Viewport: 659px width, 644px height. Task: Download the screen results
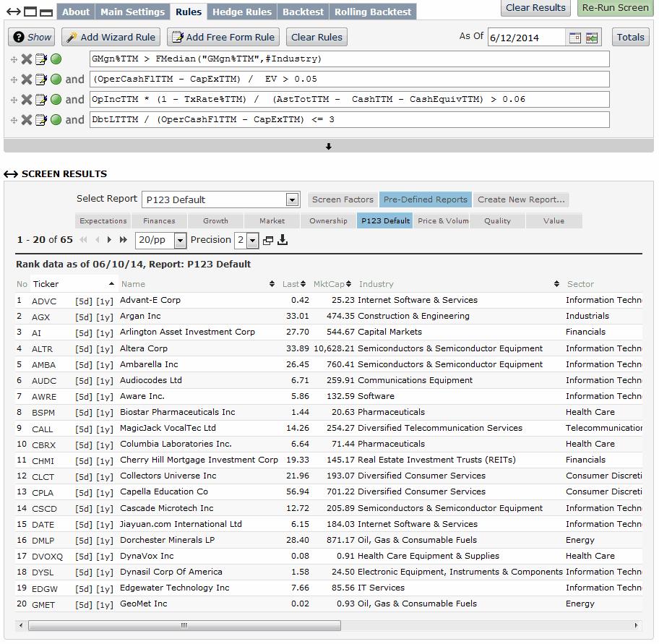(x=283, y=240)
